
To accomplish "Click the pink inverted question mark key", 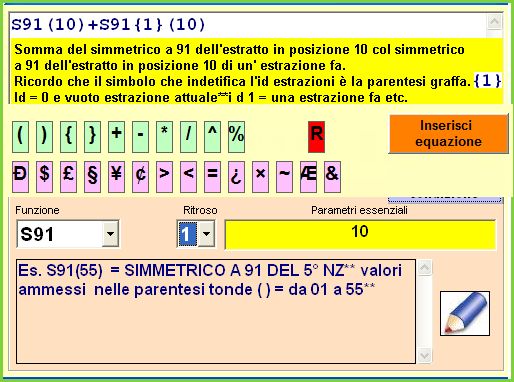I will pyautogui.click(x=236, y=177).
